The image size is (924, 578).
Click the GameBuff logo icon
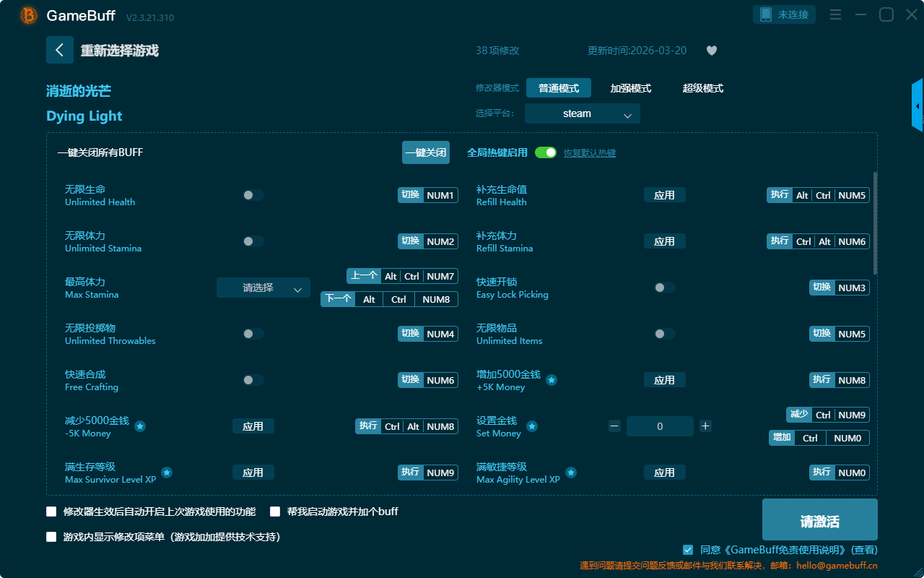29,15
